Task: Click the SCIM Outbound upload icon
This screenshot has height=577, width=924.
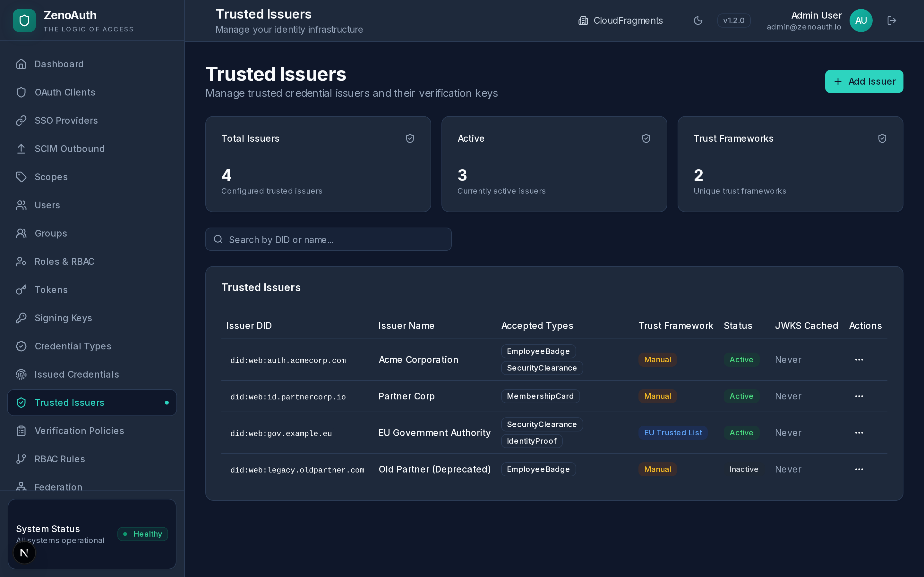Action: (21, 148)
